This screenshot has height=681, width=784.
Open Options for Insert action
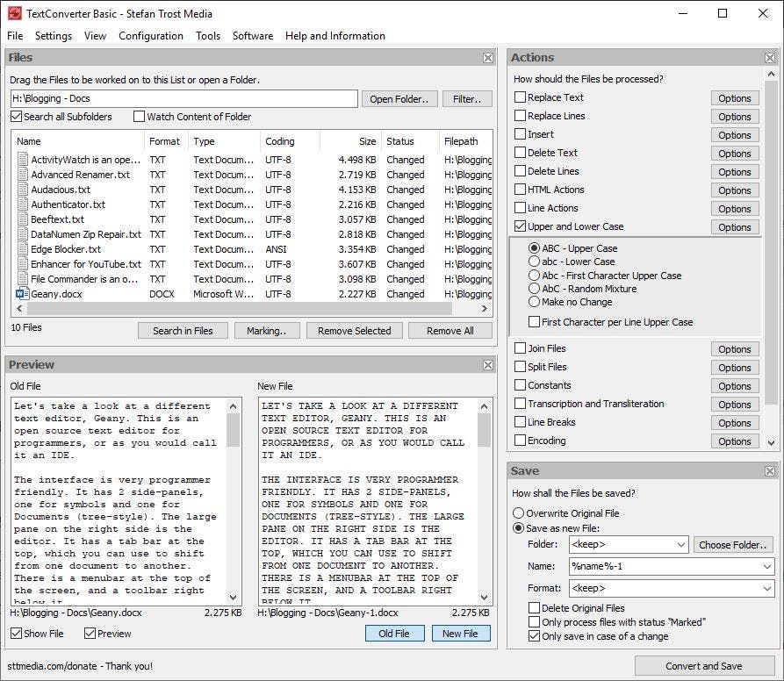[735, 135]
